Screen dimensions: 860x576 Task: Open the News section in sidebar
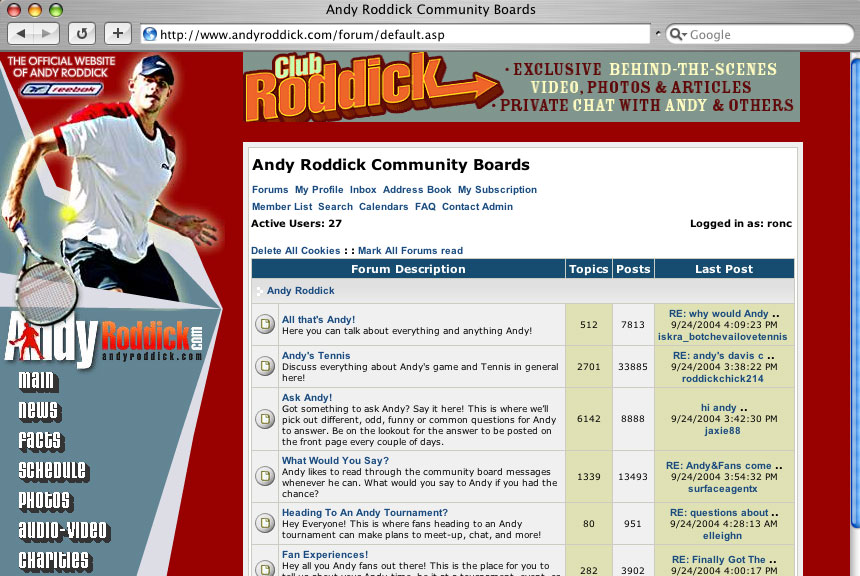click(x=38, y=410)
